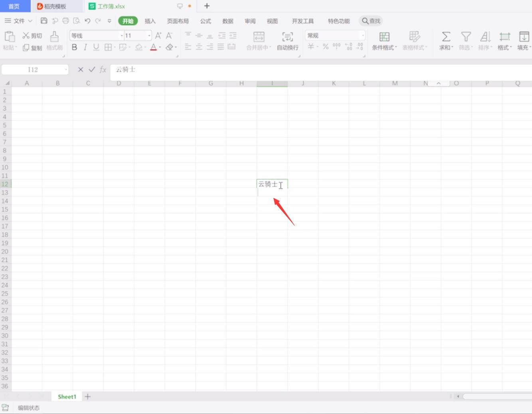Activate the Format Painter (格式刷)
Image resolution: width=532 pixels, height=414 pixels.
(54, 41)
